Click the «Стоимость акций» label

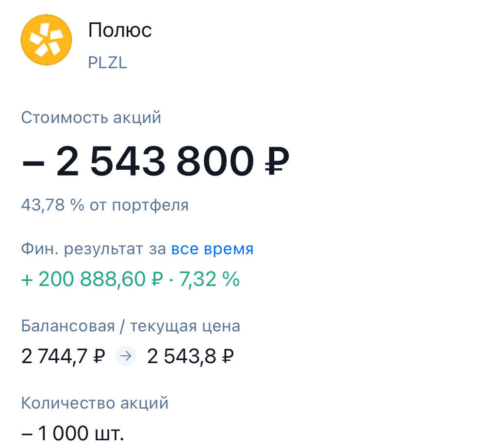[91, 118]
